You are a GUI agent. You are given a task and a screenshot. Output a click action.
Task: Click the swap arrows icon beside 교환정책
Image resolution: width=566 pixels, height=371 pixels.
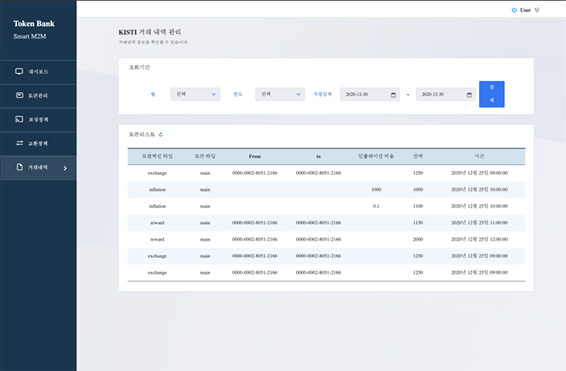point(19,143)
